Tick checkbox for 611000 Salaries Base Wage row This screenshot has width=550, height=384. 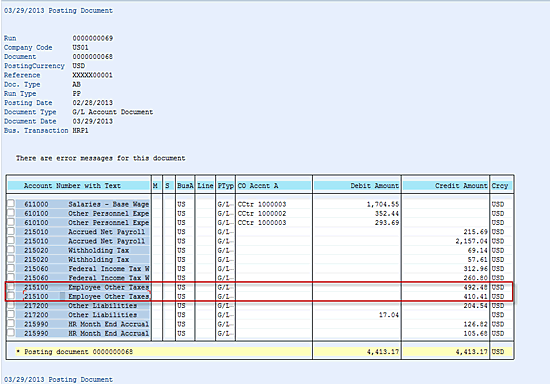click(11, 204)
